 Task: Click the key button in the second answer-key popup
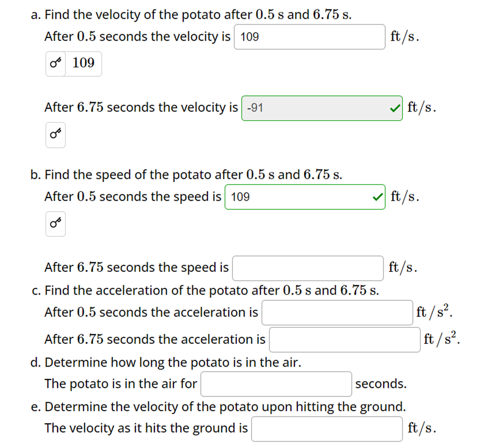click(x=55, y=134)
